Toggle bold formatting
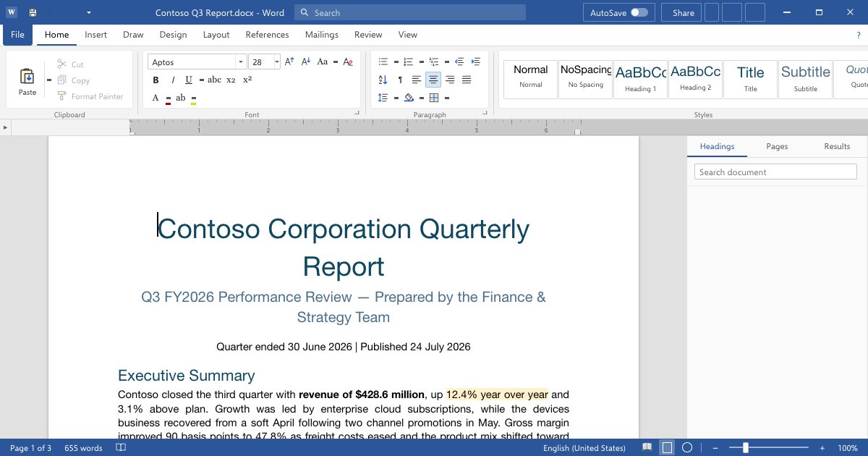This screenshot has width=868, height=456. [x=156, y=80]
